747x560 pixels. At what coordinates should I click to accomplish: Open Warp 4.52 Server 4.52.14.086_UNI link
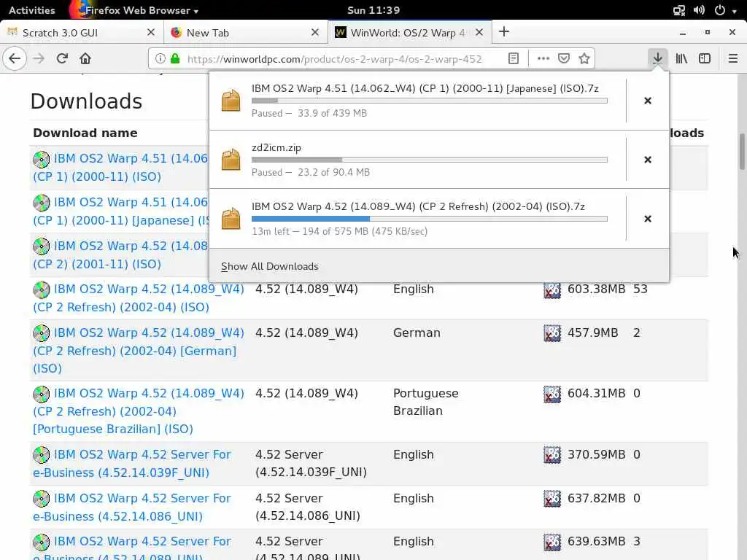tap(132, 507)
